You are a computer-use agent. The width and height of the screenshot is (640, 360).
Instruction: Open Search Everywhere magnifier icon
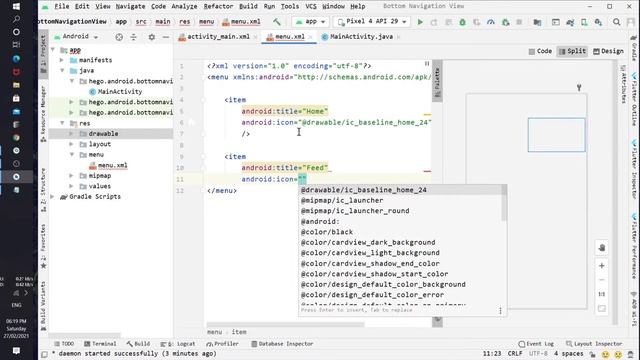[617, 22]
